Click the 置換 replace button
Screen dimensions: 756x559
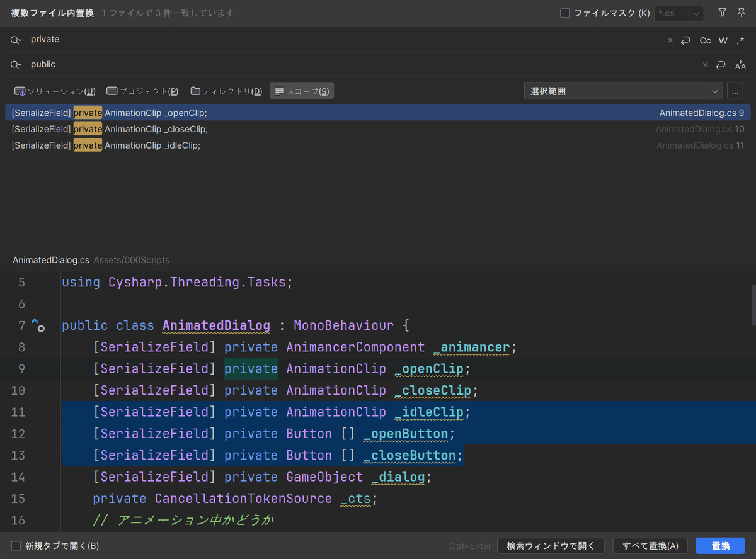tap(720, 545)
